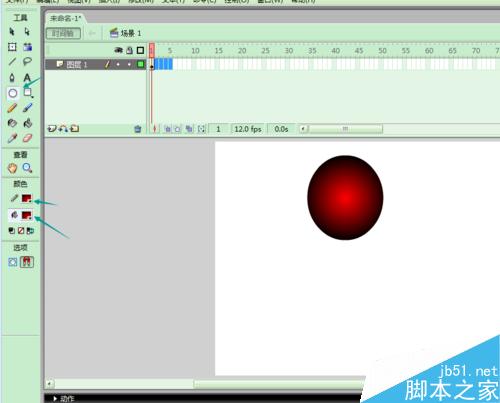Image resolution: width=500 pixels, height=403 pixels.
Task: Click frame 10 on timeline ruler
Action: point(195,51)
